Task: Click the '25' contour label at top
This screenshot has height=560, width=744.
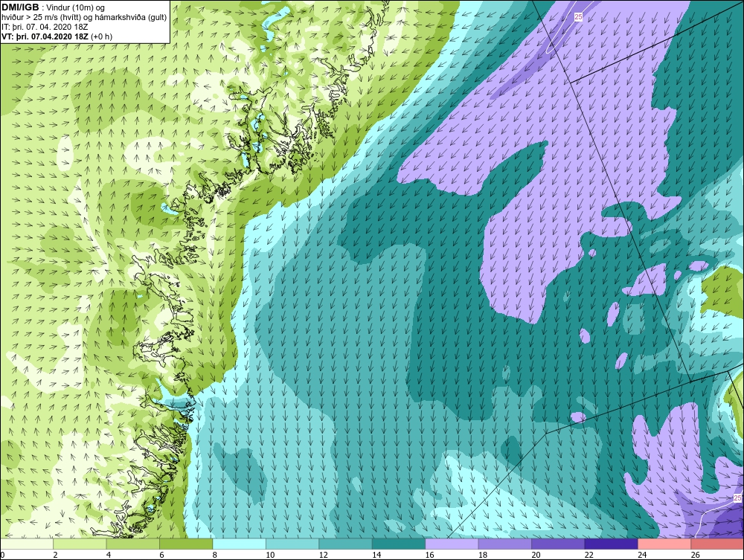Action: pos(578,17)
